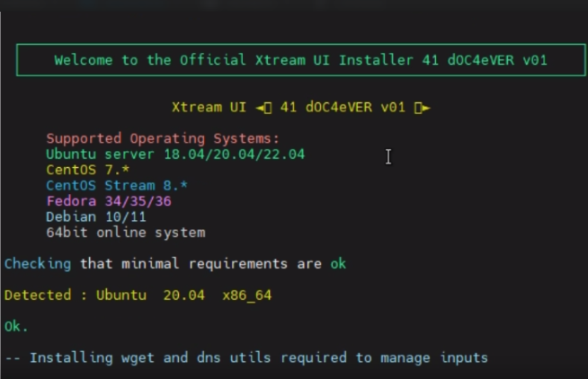
Task: Click 'Installing wget and dns utils' line
Action: click(246, 357)
